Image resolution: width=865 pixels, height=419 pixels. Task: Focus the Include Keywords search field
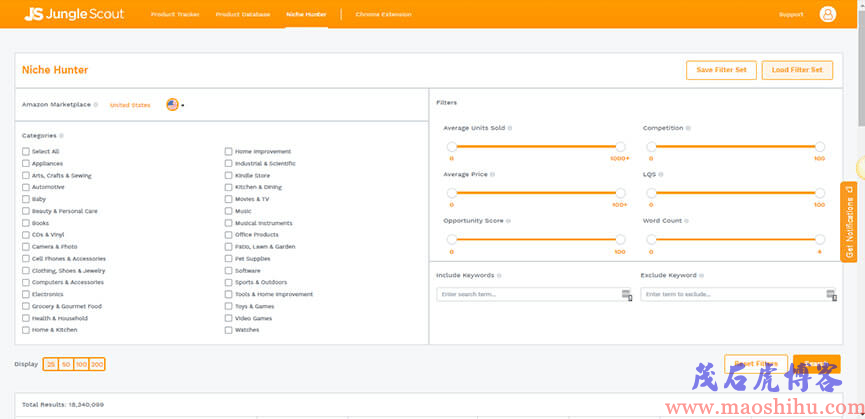point(533,294)
